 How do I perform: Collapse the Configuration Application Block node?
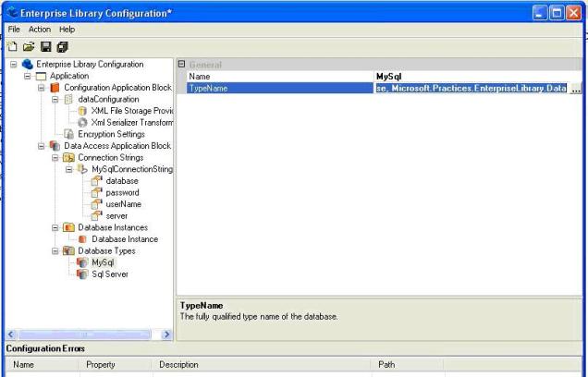pyautogui.click(x=42, y=88)
